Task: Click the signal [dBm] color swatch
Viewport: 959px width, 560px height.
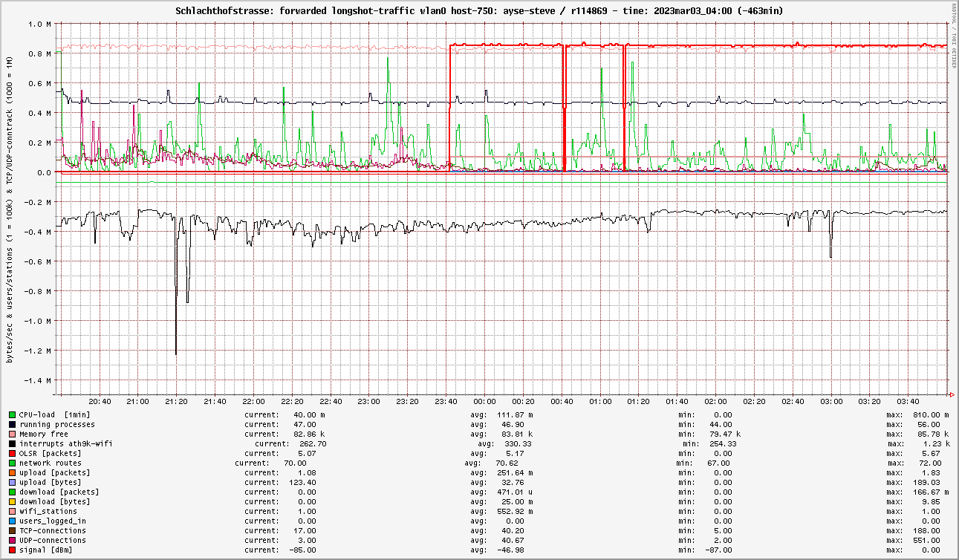Action: 13,550
